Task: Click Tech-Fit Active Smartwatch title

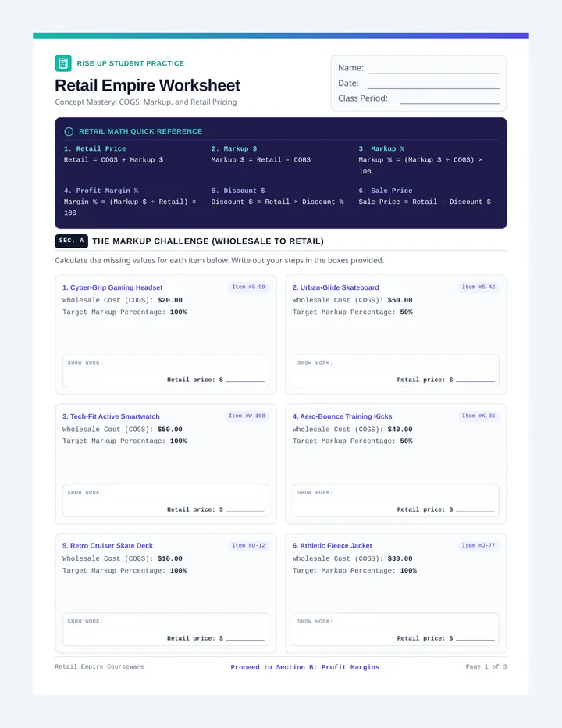Action: click(x=111, y=416)
